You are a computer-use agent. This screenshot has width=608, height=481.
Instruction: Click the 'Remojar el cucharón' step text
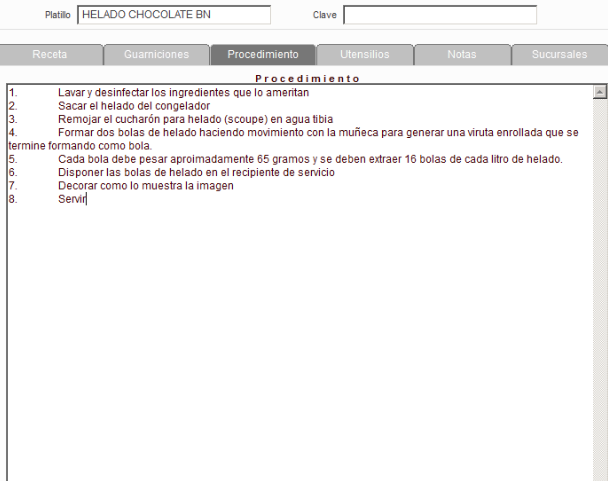[195, 119]
